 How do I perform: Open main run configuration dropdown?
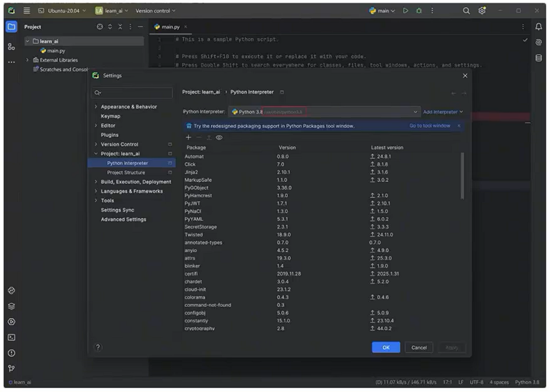tap(382, 10)
